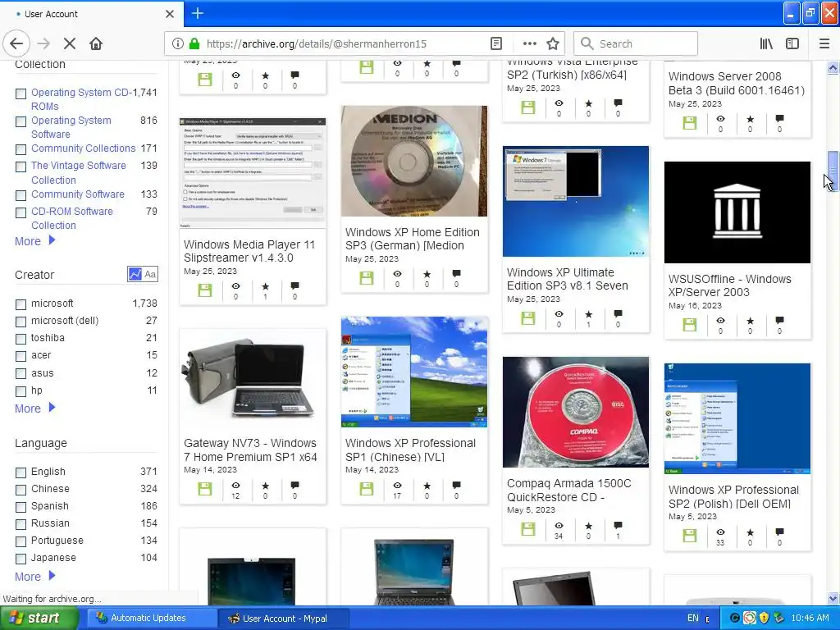The width and height of the screenshot is (840, 630).
Task: Show sidebars icon in toolbar
Action: [x=792, y=43]
